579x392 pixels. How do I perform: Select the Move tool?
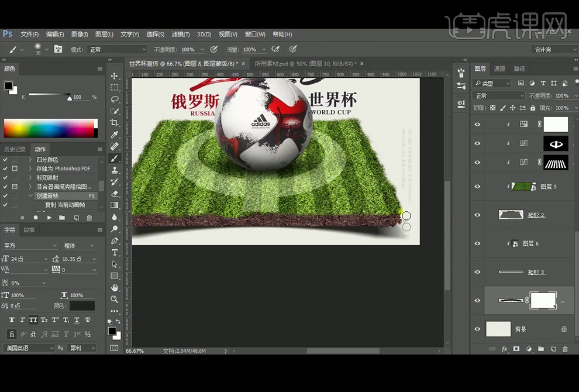tap(115, 76)
